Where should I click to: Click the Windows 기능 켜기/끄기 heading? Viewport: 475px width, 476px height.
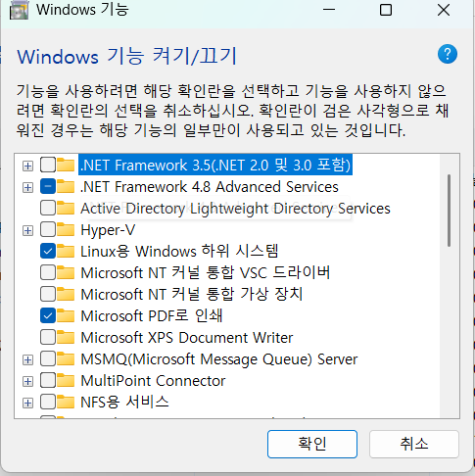coord(126,56)
